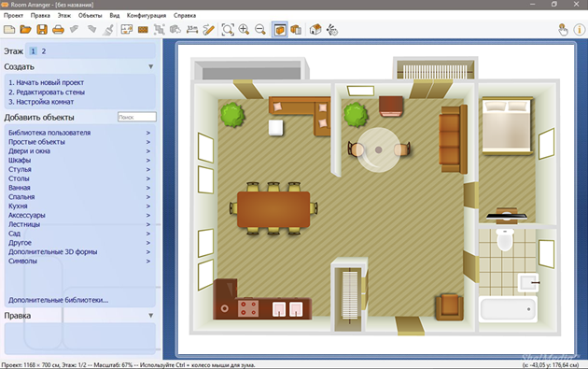
Task: Select the small white square table
Action: tap(275, 128)
